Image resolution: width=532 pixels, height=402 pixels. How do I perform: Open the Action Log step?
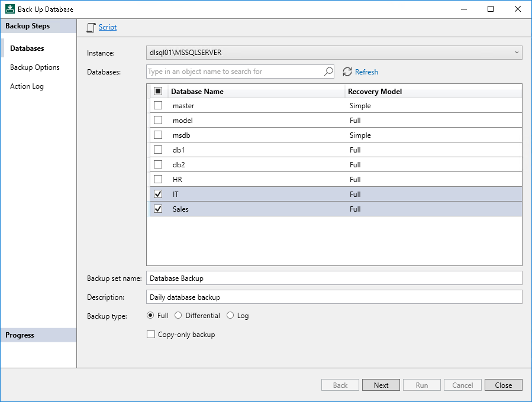tap(27, 86)
